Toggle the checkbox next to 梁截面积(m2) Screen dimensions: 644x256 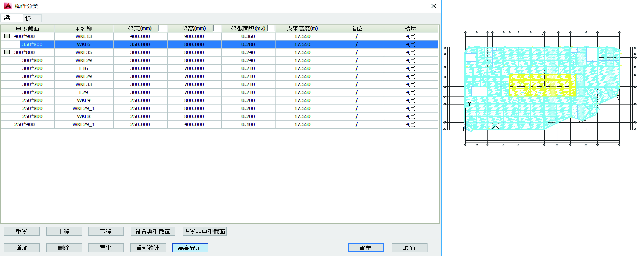(271, 28)
